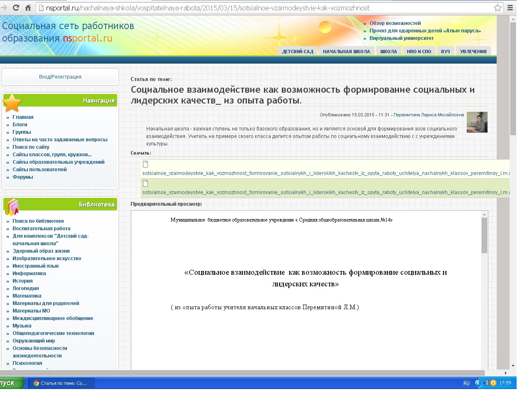Screen dimensions: 532x399
Task: Reload the page with the browser refresh icon
Action: pos(16,7)
